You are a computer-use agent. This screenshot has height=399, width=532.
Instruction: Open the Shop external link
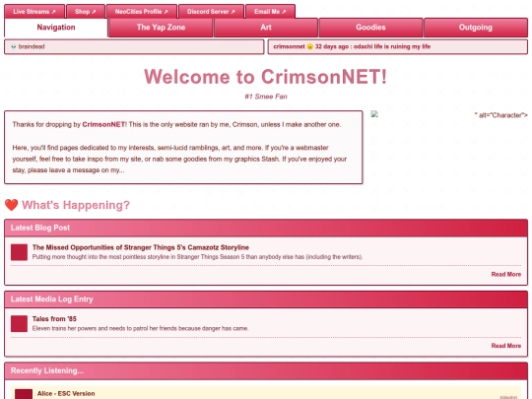tap(86, 12)
